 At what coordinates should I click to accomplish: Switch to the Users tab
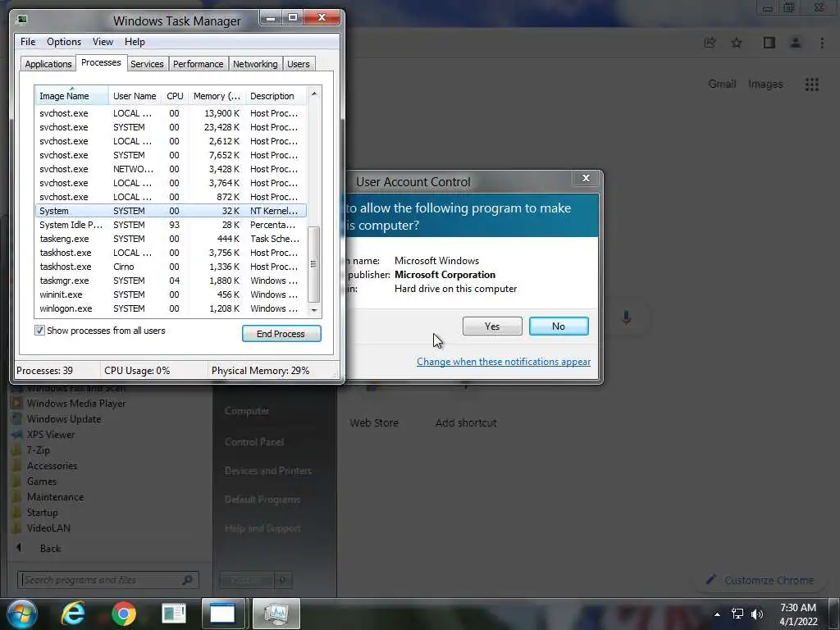(x=298, y=64)
